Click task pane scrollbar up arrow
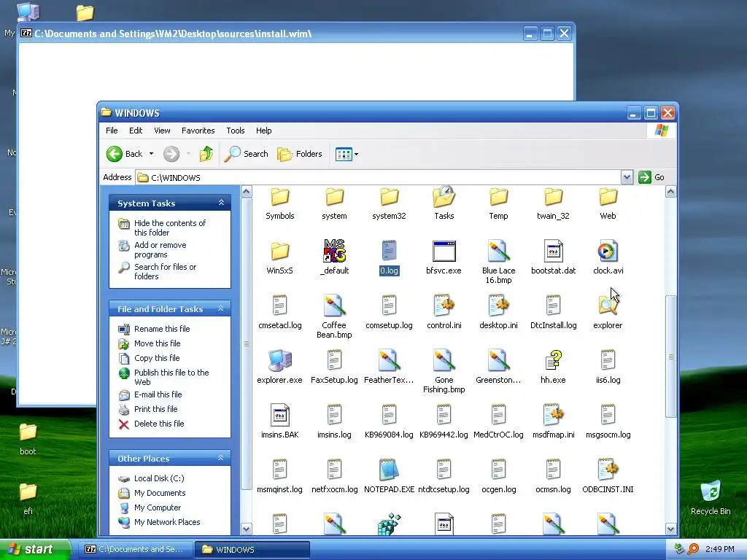Image resolution: width=747 pixels, height=560 pixels. pyautogui.click(x=247, y=192)
